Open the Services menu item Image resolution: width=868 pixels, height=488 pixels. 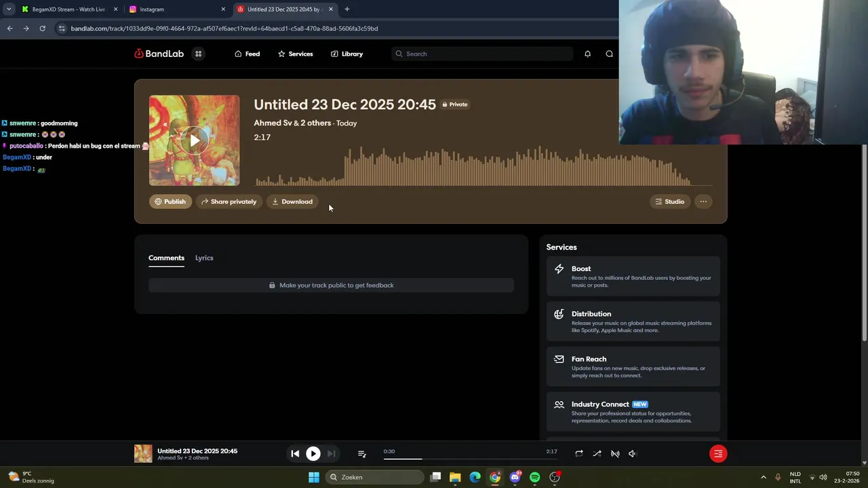click(295, 54)
